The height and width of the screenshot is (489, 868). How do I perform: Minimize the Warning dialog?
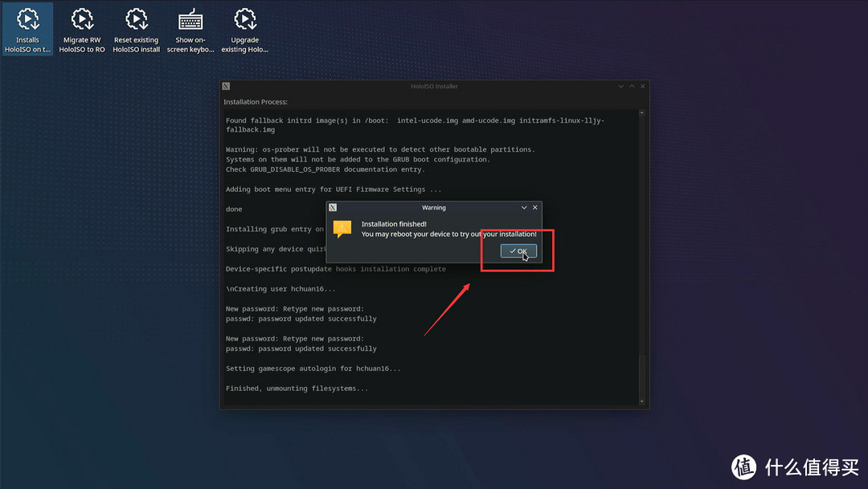tap(524, 207)
